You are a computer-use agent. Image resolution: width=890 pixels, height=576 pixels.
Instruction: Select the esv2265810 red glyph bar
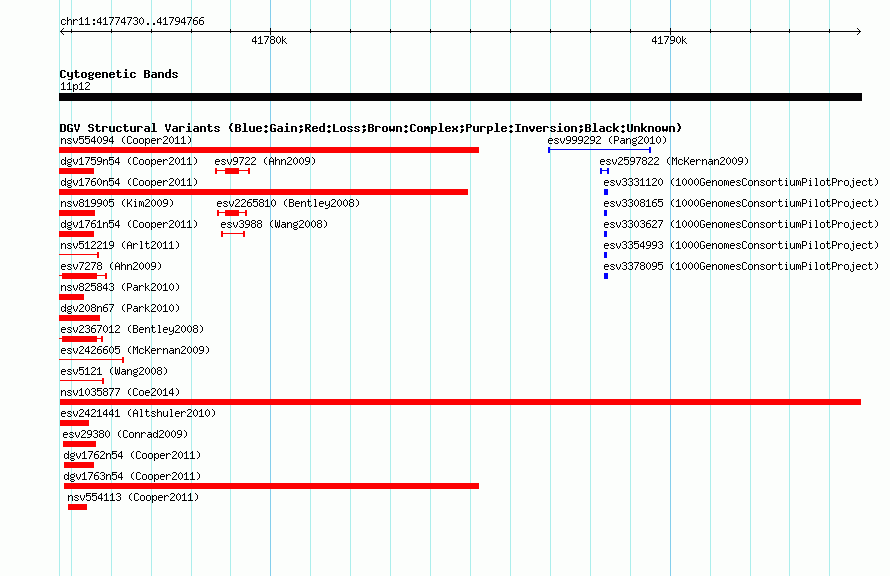(232, 213)
